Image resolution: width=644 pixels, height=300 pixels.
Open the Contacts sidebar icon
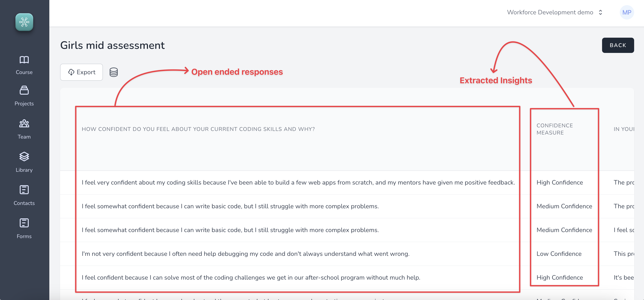click(24, 190)
